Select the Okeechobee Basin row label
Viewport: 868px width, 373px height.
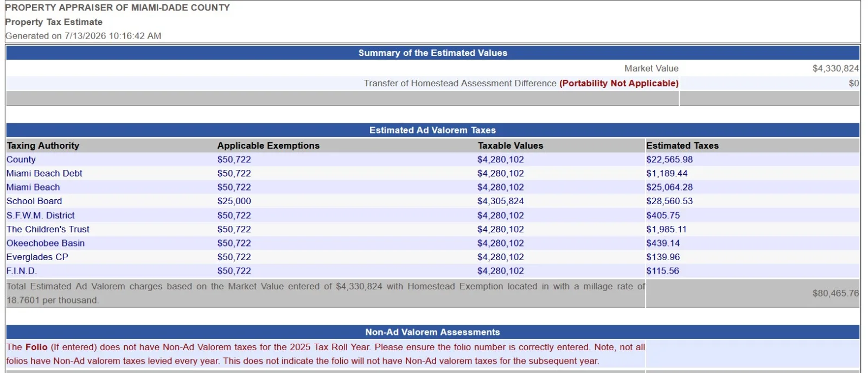(x=46, y=243)
